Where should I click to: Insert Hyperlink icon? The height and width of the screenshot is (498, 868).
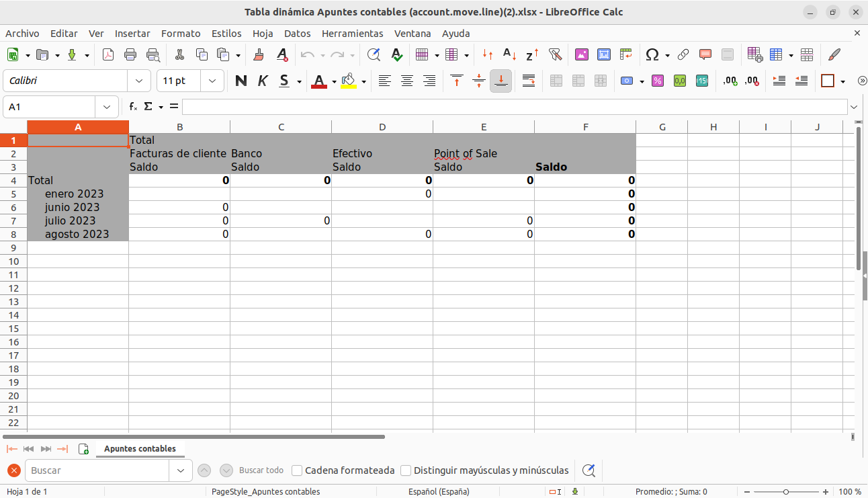tap(683, 55)
